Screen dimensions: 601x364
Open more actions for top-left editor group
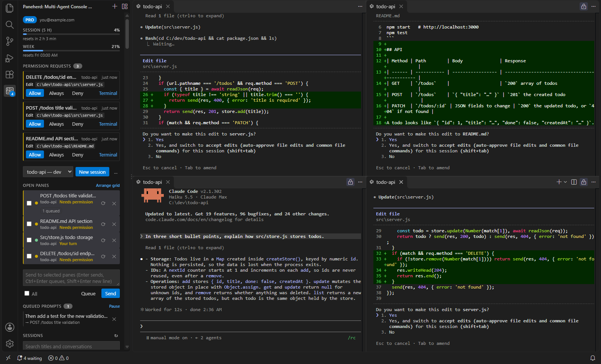click(x=360, y=6)
